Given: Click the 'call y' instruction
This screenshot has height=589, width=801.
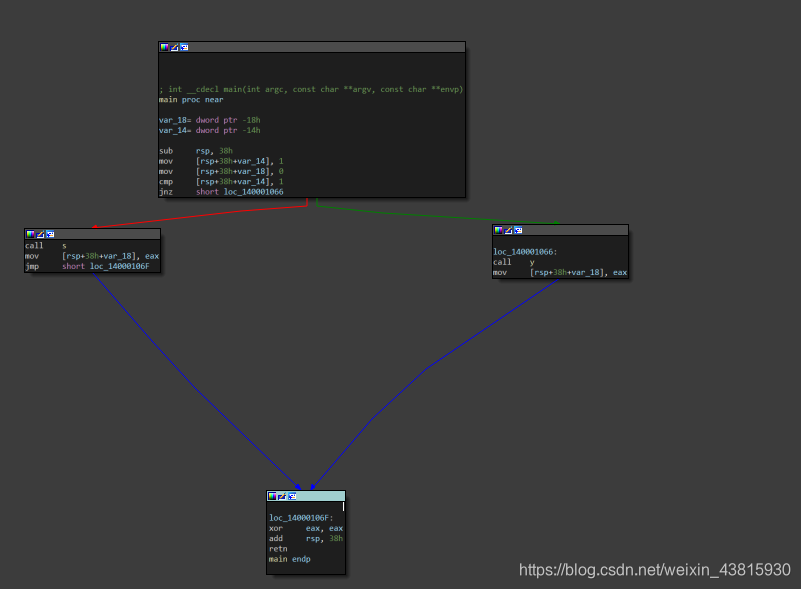Looking at the screenshot, I should pyautogui.click(x=514, y=262).
